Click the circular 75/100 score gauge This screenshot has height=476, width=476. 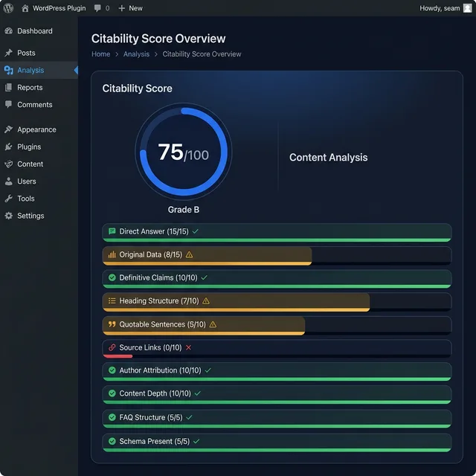(x=183, y=152)
